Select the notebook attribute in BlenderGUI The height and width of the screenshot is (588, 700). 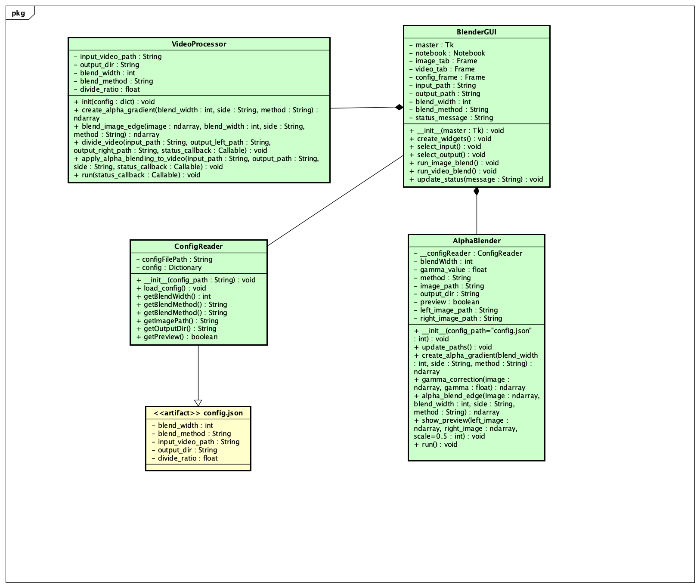point(450,53)
